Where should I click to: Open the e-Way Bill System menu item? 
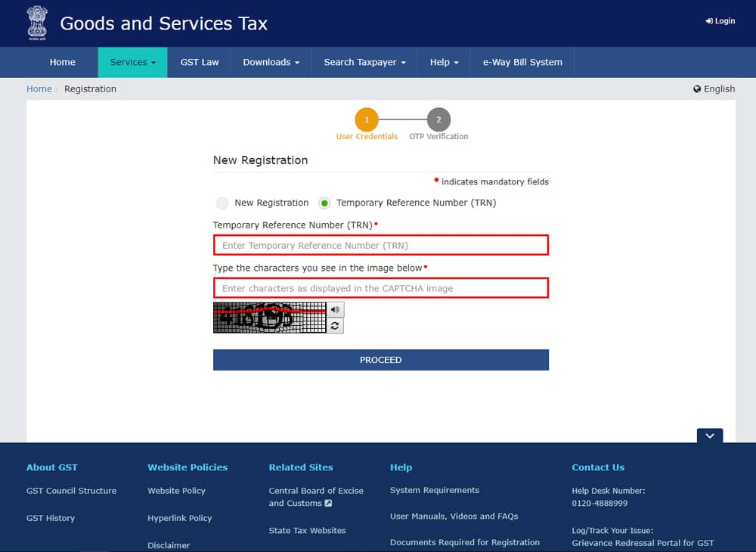click(x=522, y=62)
